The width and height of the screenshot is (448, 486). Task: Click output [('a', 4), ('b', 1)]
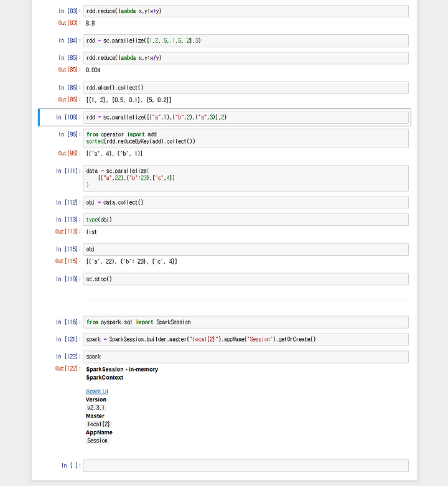click(x=114, y=154)
